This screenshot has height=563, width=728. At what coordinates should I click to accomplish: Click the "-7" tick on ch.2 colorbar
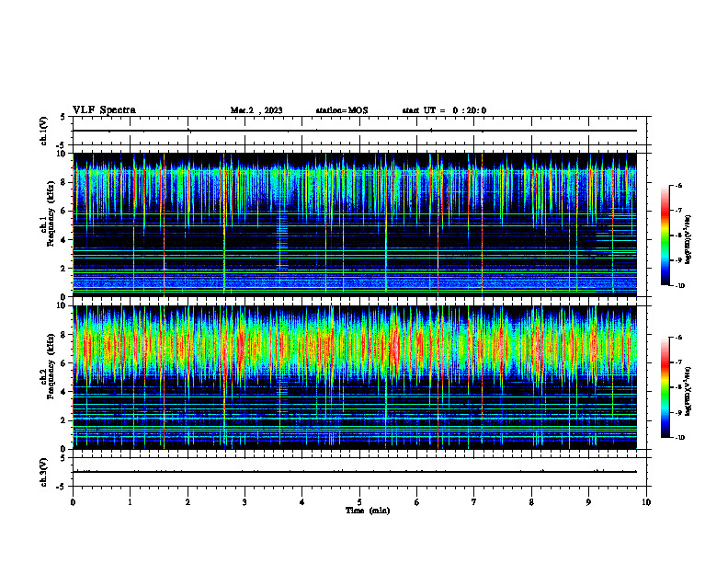tap(678, 362)
